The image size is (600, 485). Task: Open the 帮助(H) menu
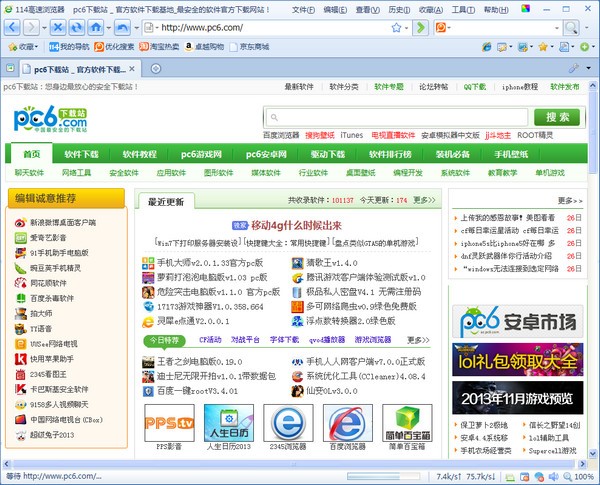coord(496,10)
